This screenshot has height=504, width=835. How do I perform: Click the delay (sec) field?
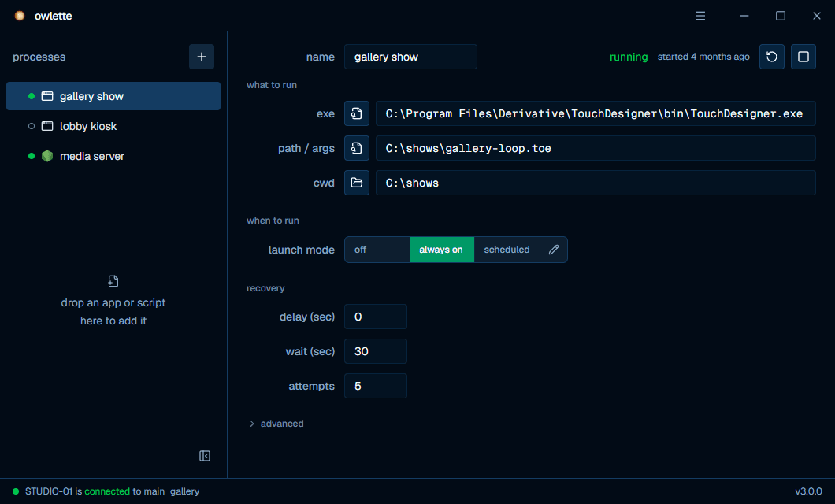pos(376,317)
